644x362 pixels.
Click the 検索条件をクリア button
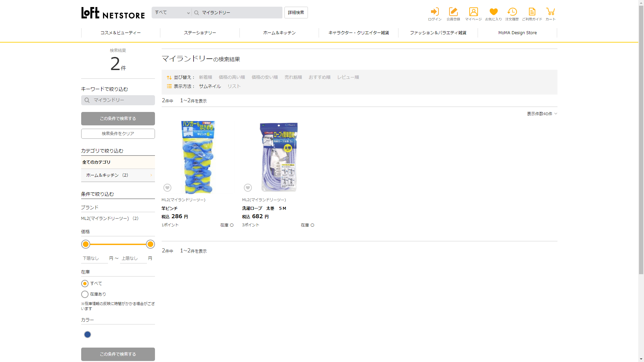(x=118, y=134)
